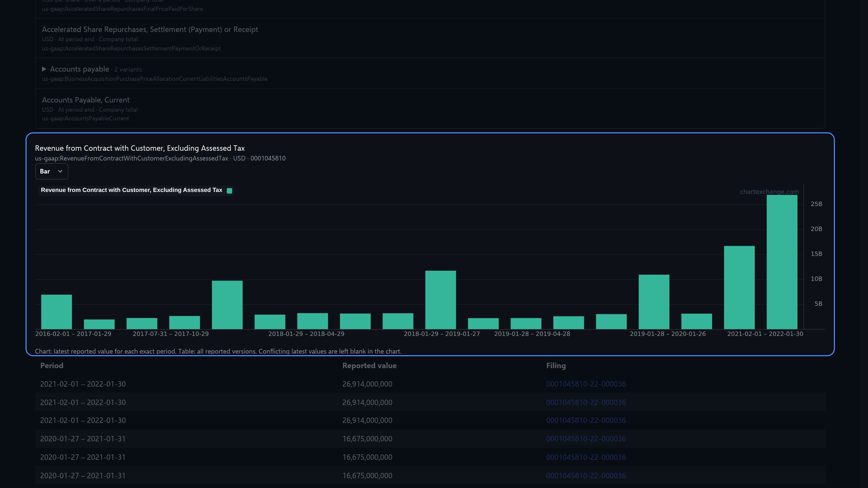The image size is (868, 488).
Task: Click the us-gaap:AcceleratedShareRepurchasesSettlementPaymentOrReceipt tag text
Action: click(131, 49)
